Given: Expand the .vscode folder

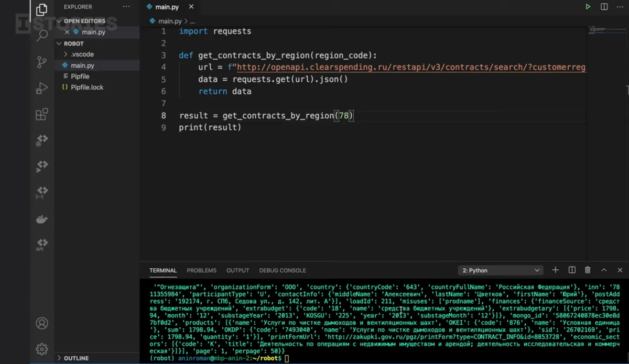Looking at the screenshot, I should point(82,54).
